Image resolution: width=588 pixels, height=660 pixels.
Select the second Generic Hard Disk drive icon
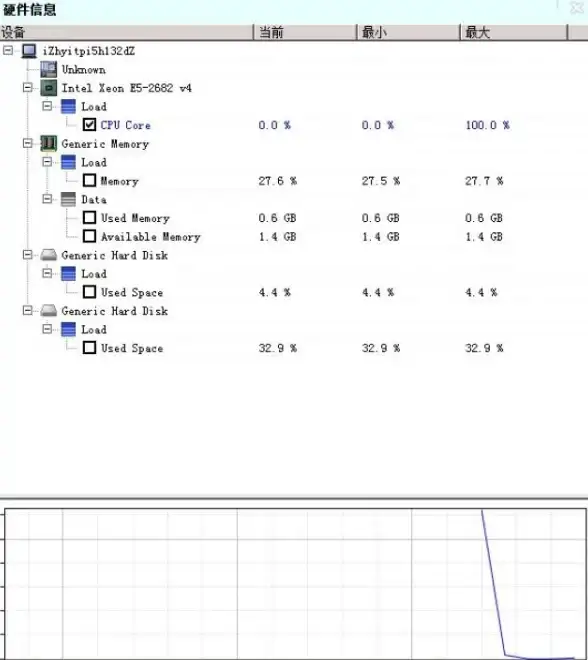tap(48, 311)
